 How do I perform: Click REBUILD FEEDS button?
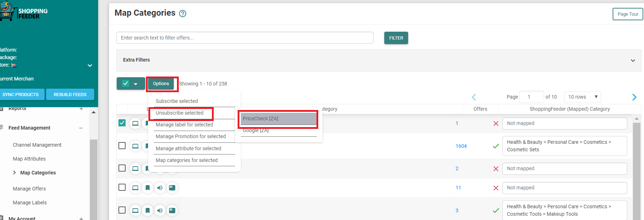tap(70, 94)
